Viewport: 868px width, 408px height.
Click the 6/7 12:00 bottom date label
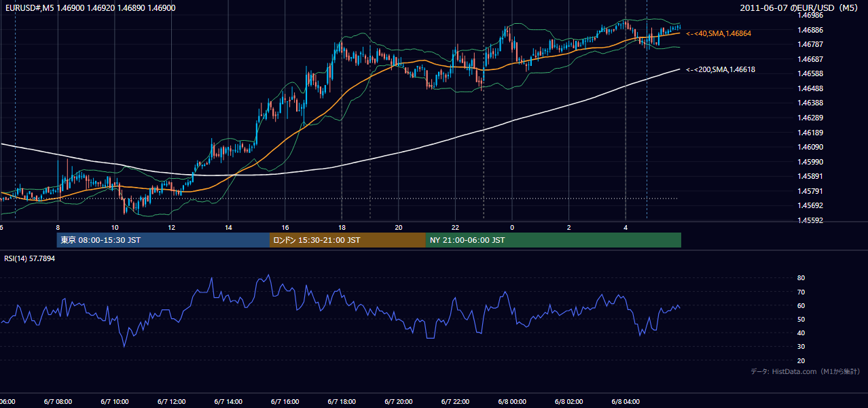click(x=171, y=402)
